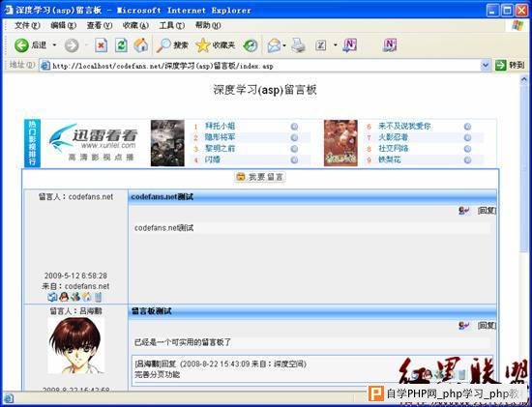Click the play icon next to 拜托小姐
The height and width of the screenshot is (407, 532).
(x=294, y=127)
